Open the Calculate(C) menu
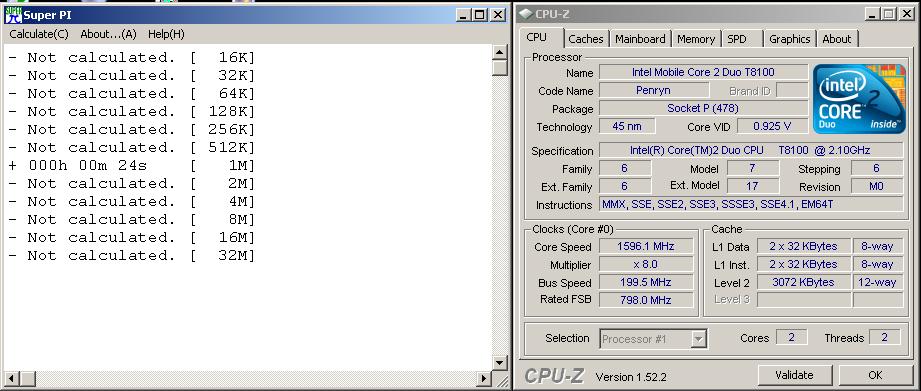 (39, 34)
